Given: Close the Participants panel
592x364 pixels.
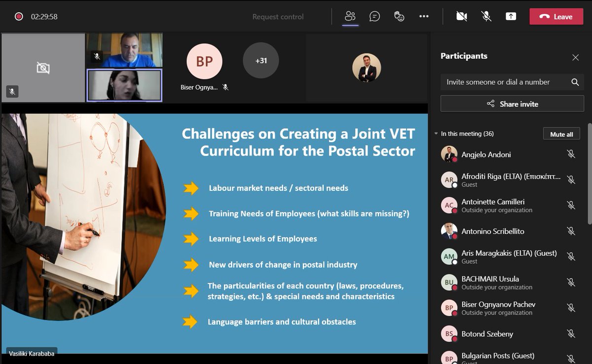Looking at the screenshot, I should [575, 57].
